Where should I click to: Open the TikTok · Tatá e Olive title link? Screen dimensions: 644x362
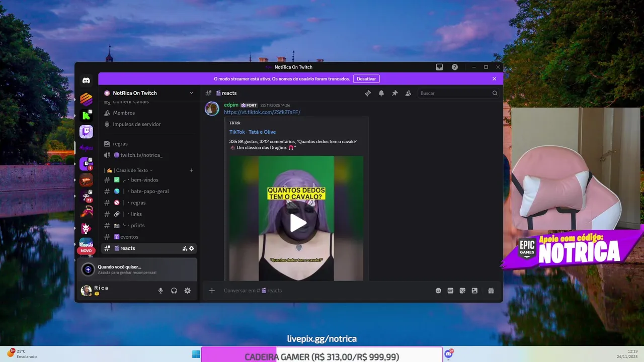tap(253, 132)
